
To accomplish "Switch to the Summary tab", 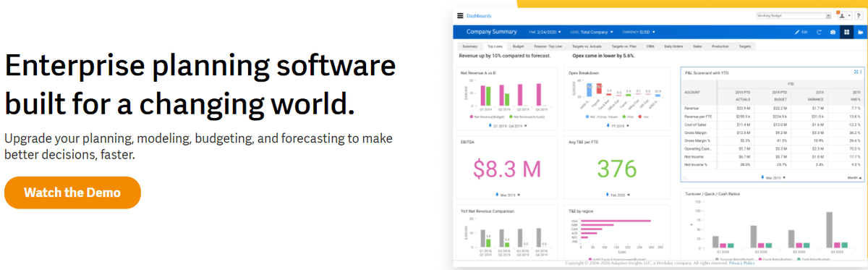I will [469, 46].
